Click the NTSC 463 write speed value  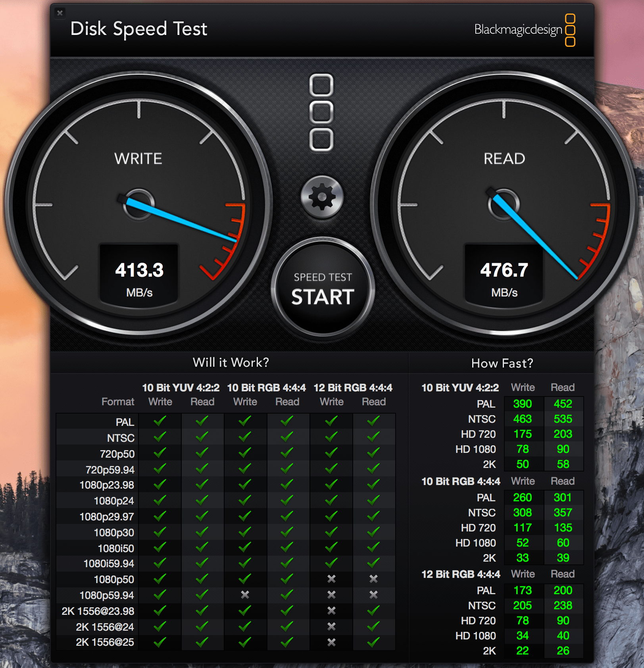(523, 419)
